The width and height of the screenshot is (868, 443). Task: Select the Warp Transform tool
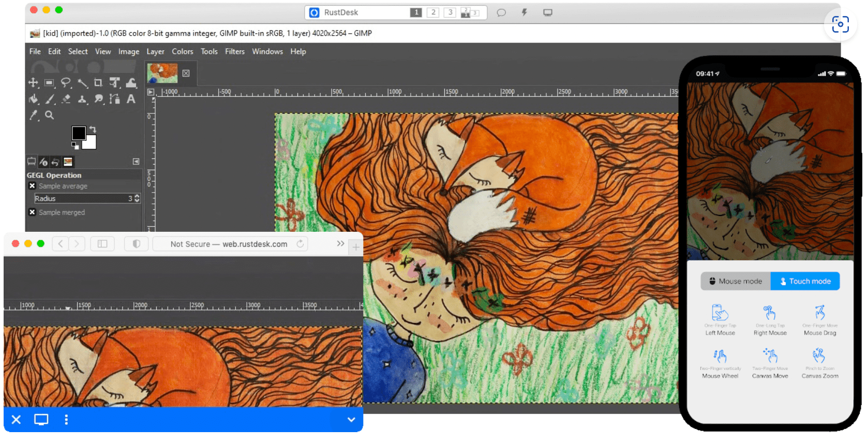pyautogui.click(x=131, y=83)
